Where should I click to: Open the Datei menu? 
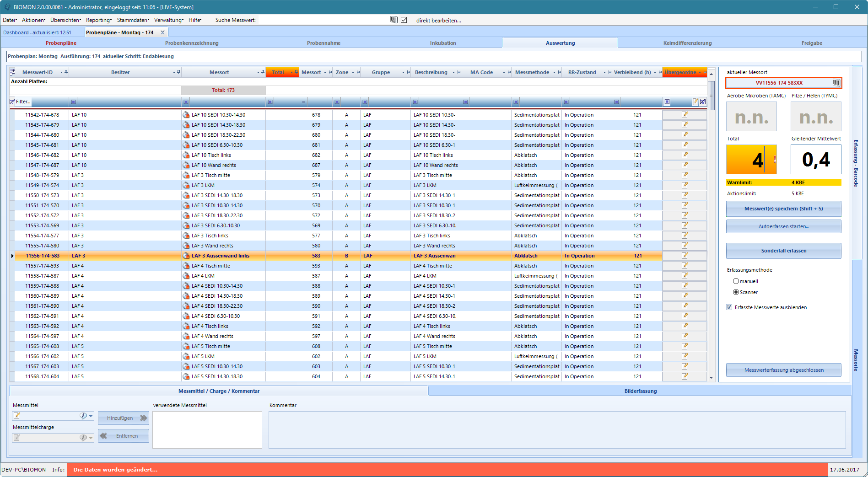[10, 20]
